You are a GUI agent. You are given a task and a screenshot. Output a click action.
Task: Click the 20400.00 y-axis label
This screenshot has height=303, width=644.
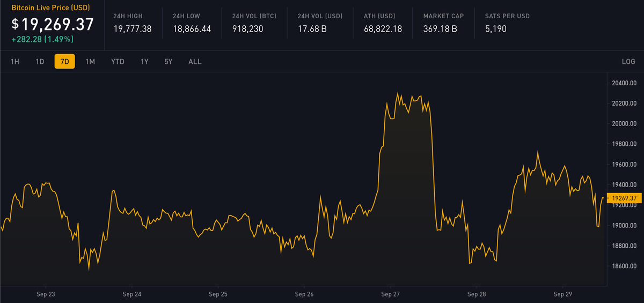(x=624, y=83)
